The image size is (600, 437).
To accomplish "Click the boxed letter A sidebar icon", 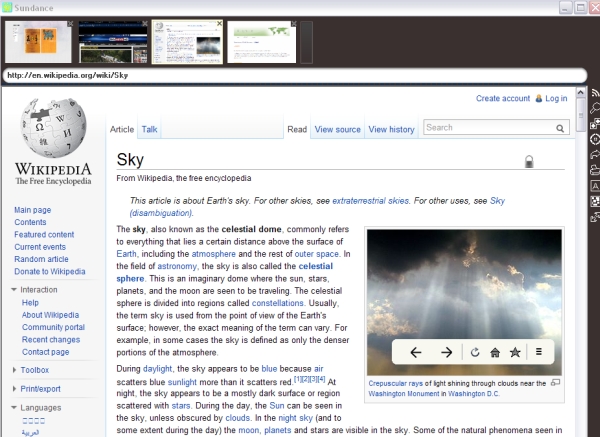I will 595,186.
